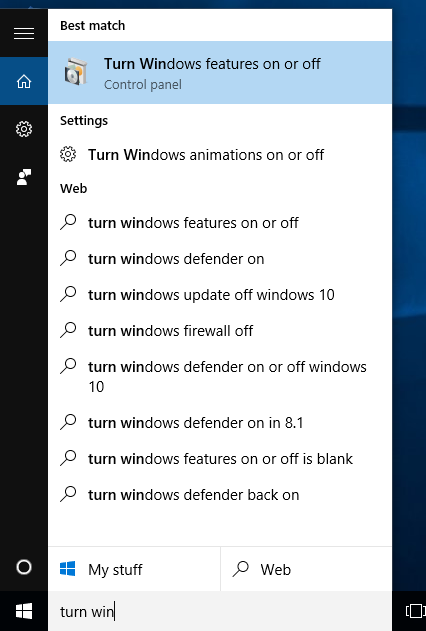Image resolution: width=426 pixels, height=631 pixels.
Task: Choose turn windows update off windows 10 suggestion
Action: coord(220,295)
